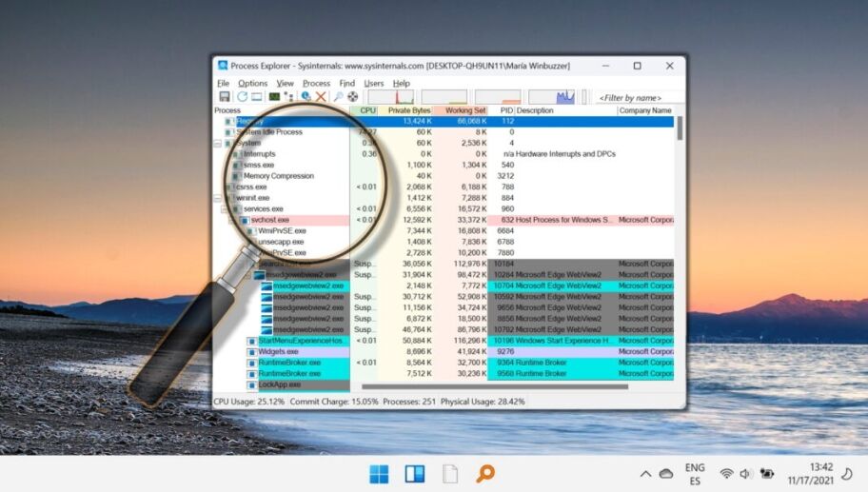Open the Windows Start button

click(379, 474)
